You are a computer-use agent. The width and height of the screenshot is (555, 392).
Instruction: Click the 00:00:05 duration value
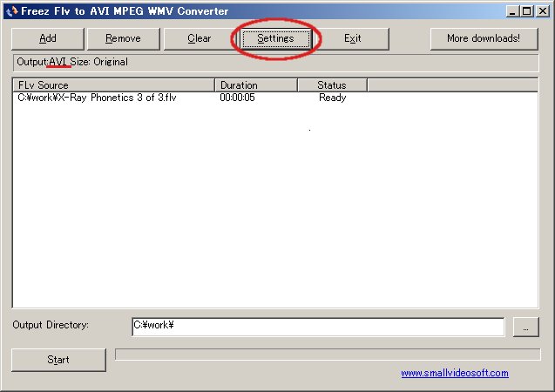point(237,98)
